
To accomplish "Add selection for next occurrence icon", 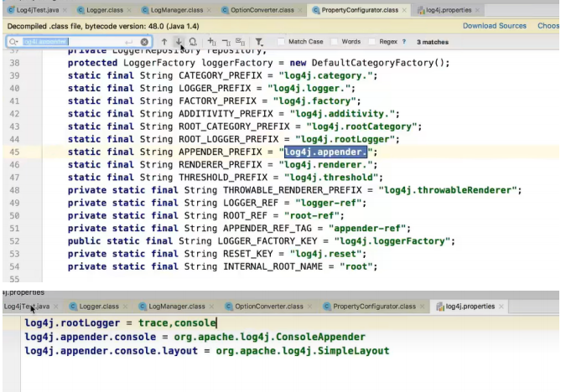I will click(x=212, y=42).
